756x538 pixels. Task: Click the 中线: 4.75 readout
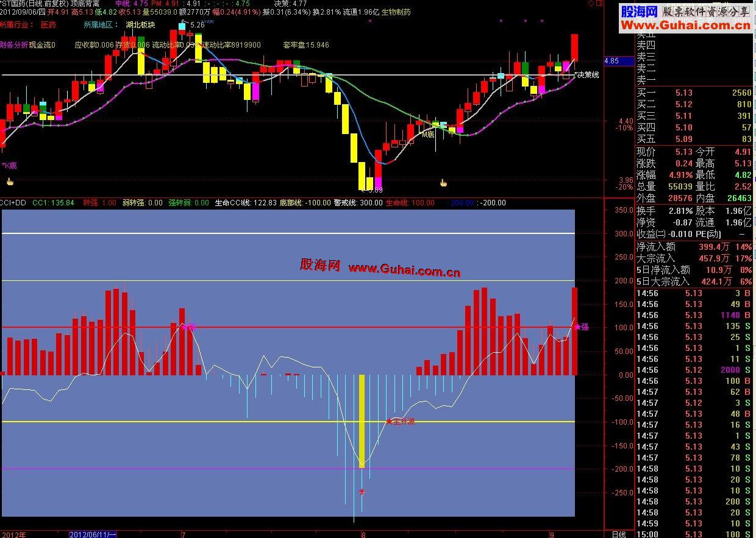click(x=132, y=3)
